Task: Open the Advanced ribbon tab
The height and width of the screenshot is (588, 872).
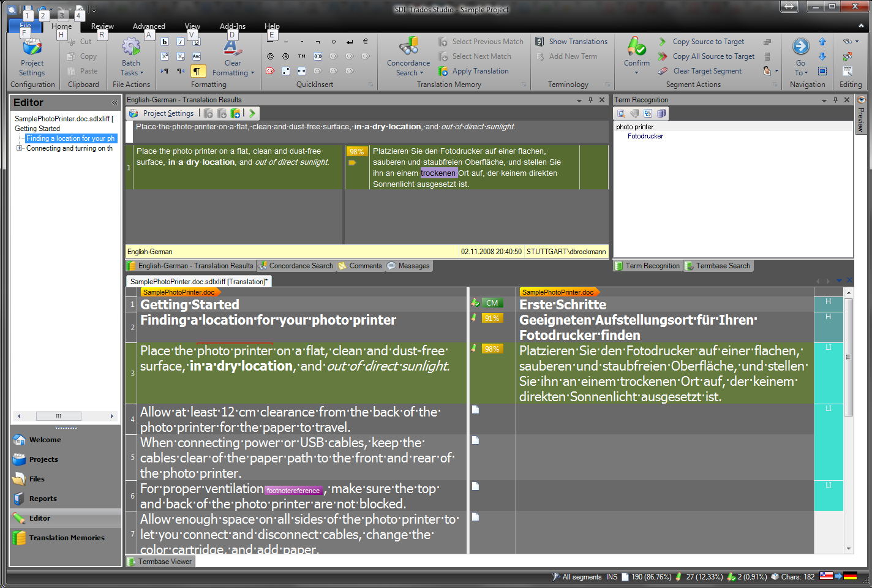Action: (149, 26)
